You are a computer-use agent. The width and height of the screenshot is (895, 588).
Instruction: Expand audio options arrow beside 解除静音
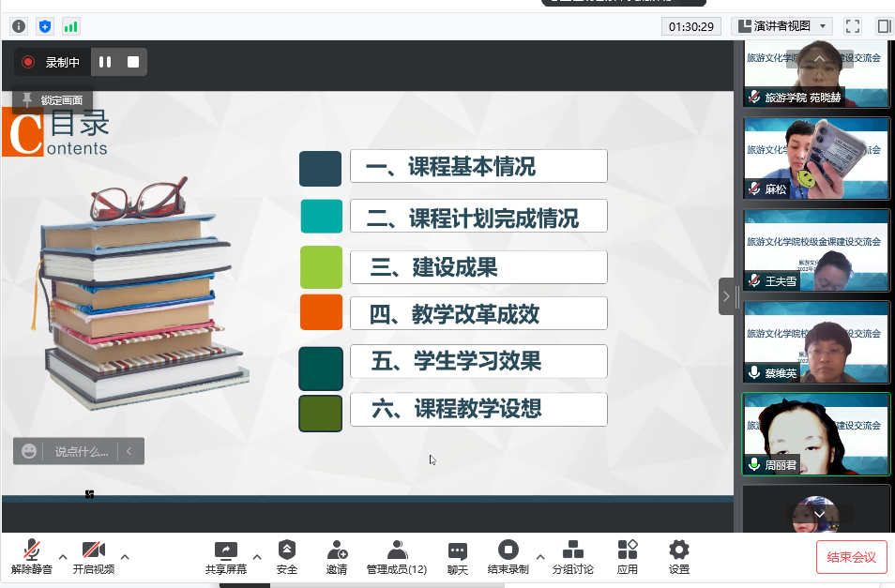pyautogui.click(x=63, y=557)
